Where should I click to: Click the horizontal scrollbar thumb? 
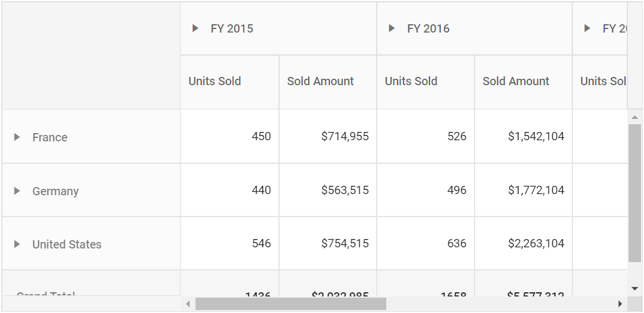pos(291,304)
